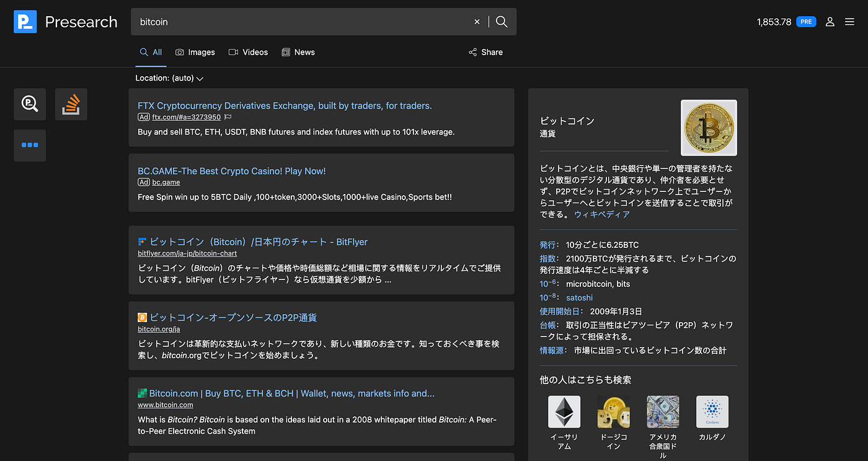Open the hamburger menu
Image resolution: width=868 pixels, height=461 pixels.
[850, 22]
